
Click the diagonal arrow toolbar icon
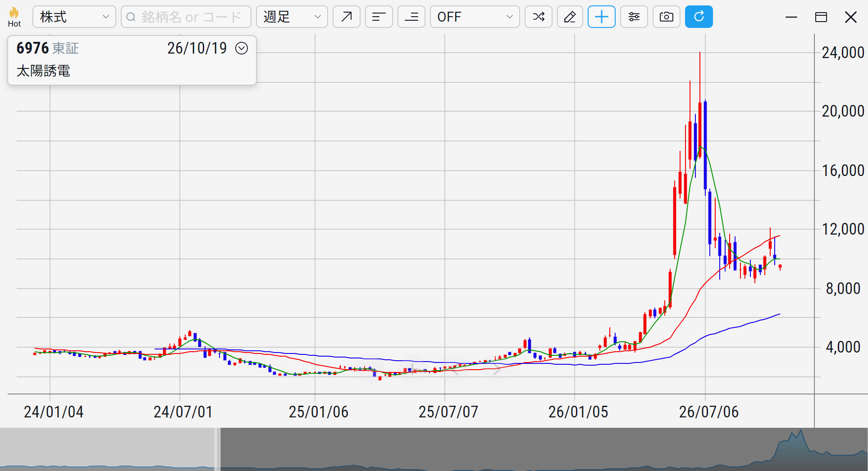pos(347,17)
